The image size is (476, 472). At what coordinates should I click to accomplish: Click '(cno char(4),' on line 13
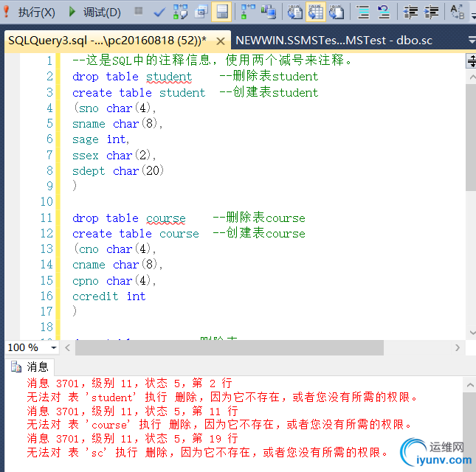coord(114,249)
